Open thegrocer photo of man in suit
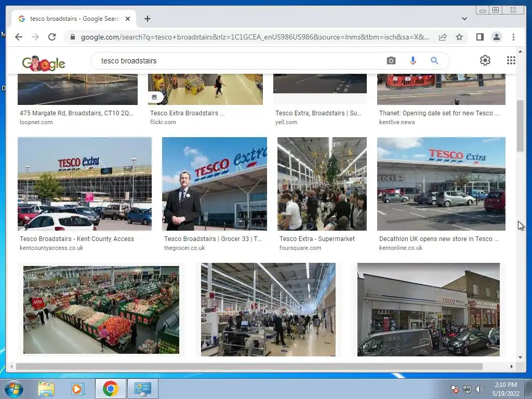The height and width of the screenshot is (399, 532). click(215, 184)
